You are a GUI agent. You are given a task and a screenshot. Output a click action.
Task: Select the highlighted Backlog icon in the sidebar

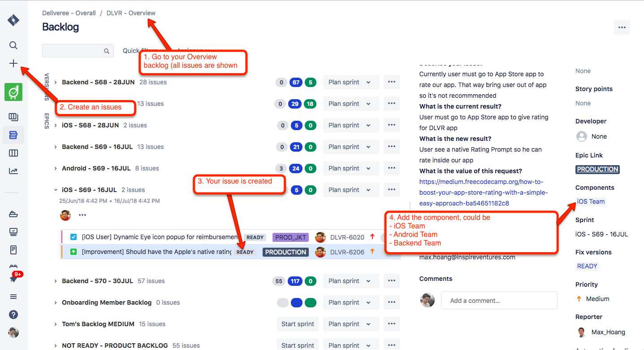coord(13,135)
